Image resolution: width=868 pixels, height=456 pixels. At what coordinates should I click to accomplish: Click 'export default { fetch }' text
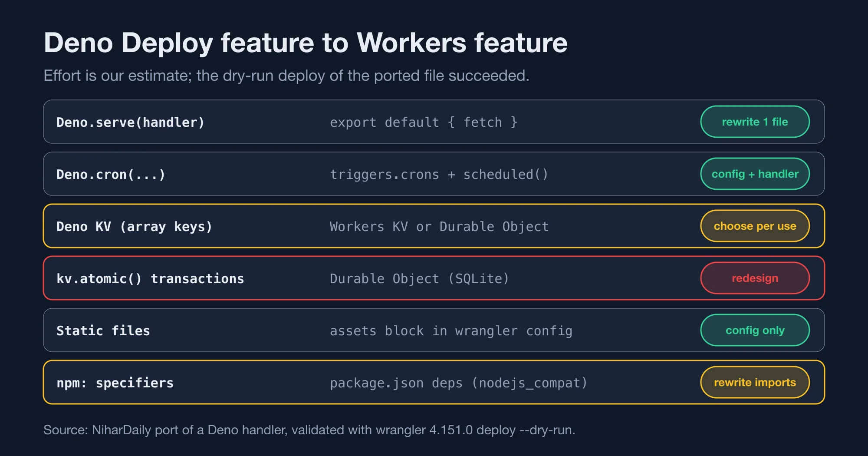(424, 122)
